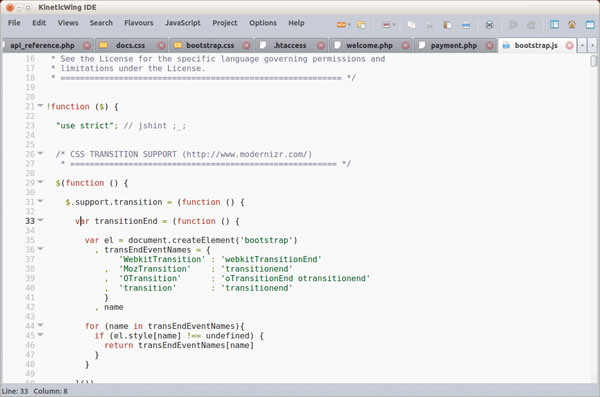The width and height of the screenshot is (600, 397).
Task: Open the Project menu
Action: pyautogui.click(x=225, y=23)
